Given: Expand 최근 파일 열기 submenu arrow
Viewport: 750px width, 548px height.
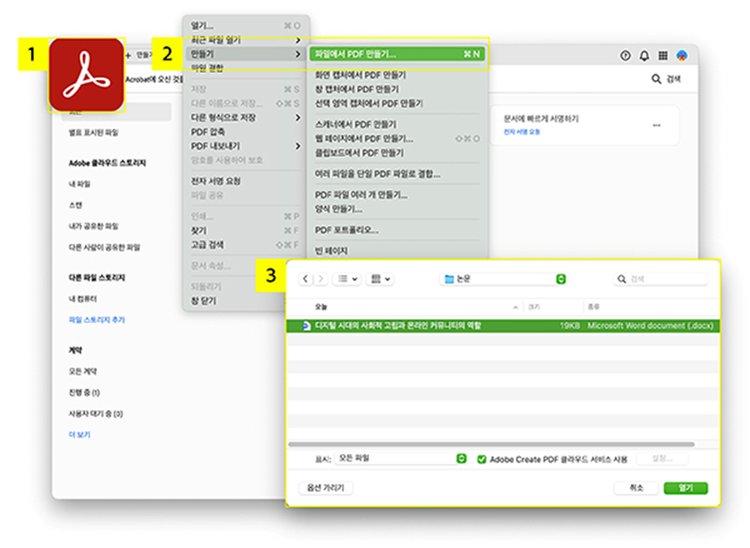Looking at the screenshot, I should pos(298,40).
